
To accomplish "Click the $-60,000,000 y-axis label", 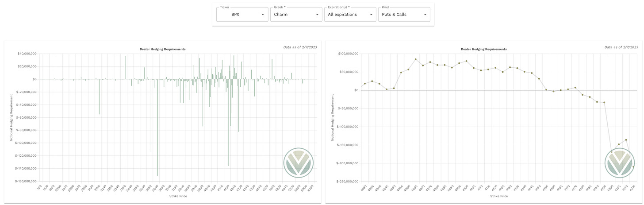I will point(26,117).
